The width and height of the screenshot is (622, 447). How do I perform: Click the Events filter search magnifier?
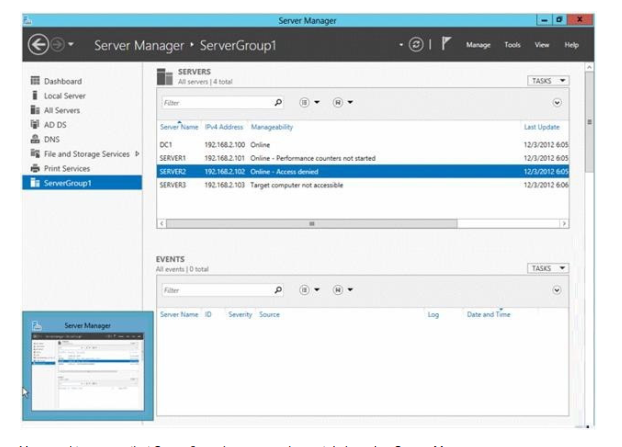coord(278,290)
